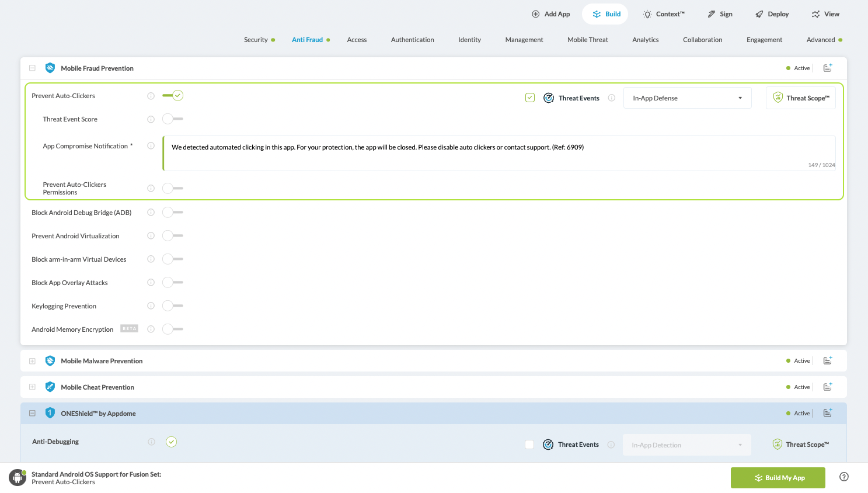Click the help question mark icon
The image size is (868, 493).
[843, 477]
